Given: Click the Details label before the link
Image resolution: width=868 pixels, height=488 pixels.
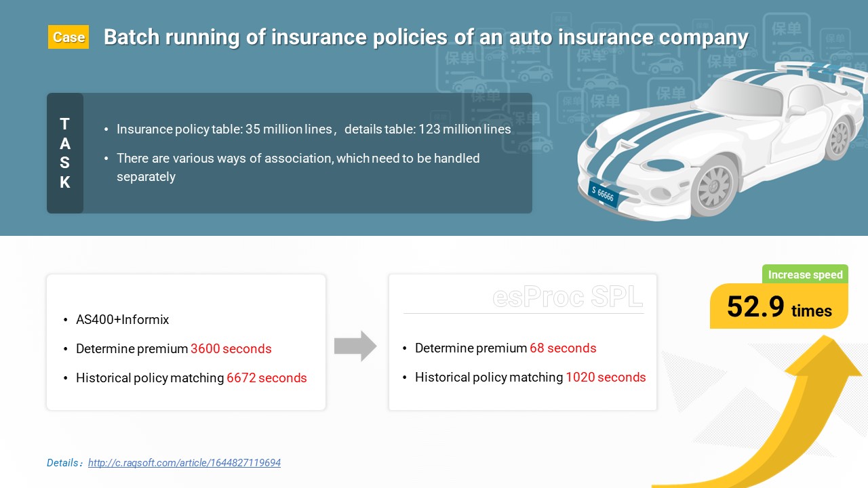Looking at the screenshot, I should [x=64, y=463].
